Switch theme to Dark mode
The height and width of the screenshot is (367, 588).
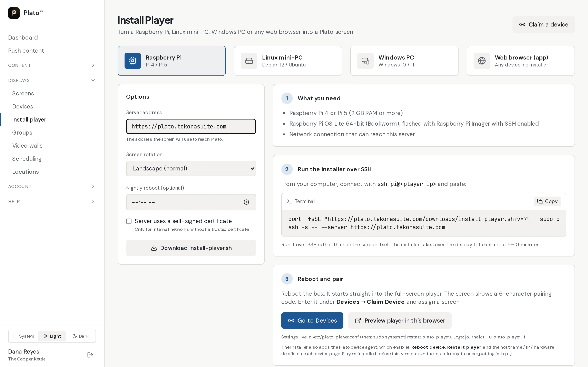(x=80, y=336)
